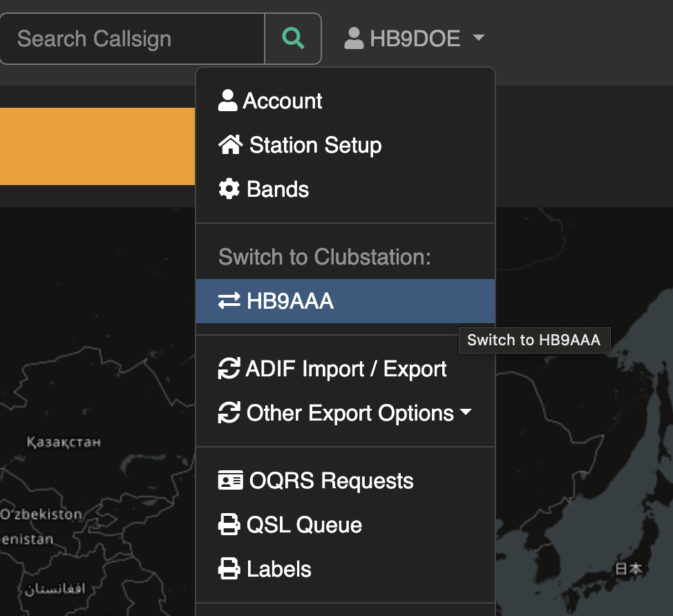Open the HB9DOE user dropdown caret
The image size is (673, 616).
point(479,38)
